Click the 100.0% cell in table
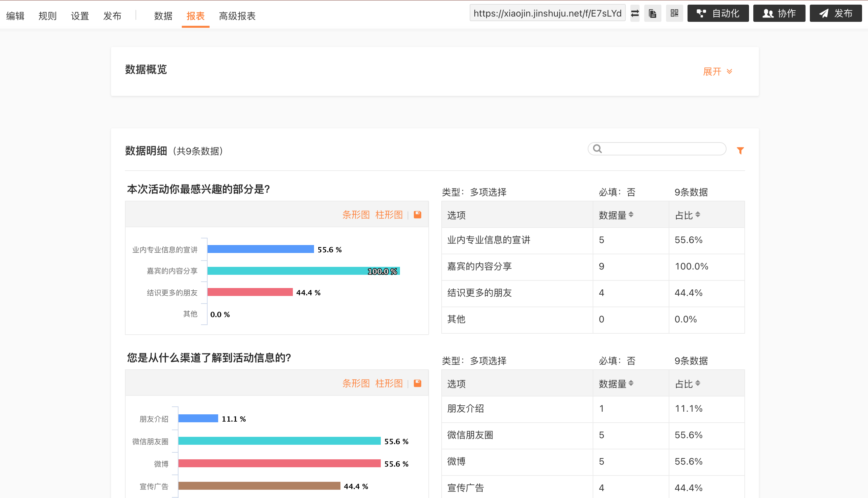868x498 pixels. [x=707, y=267]
